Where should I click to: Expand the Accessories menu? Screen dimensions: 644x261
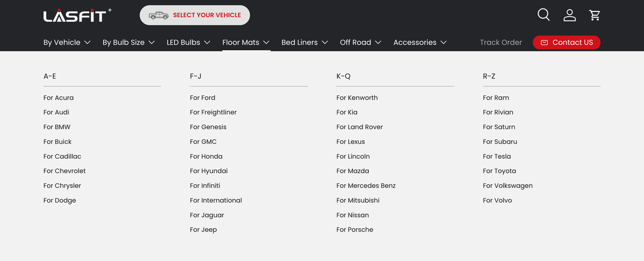point(420,42)
